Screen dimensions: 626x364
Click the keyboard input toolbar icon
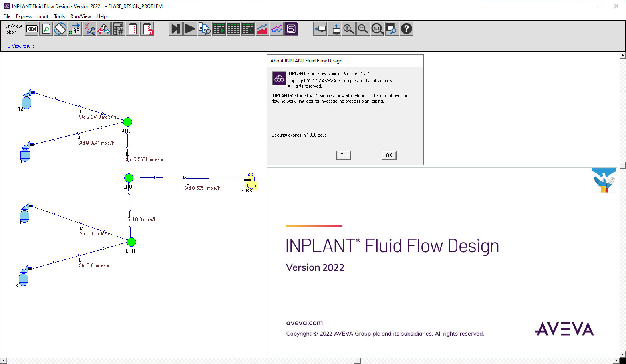(x=32, y=29)
